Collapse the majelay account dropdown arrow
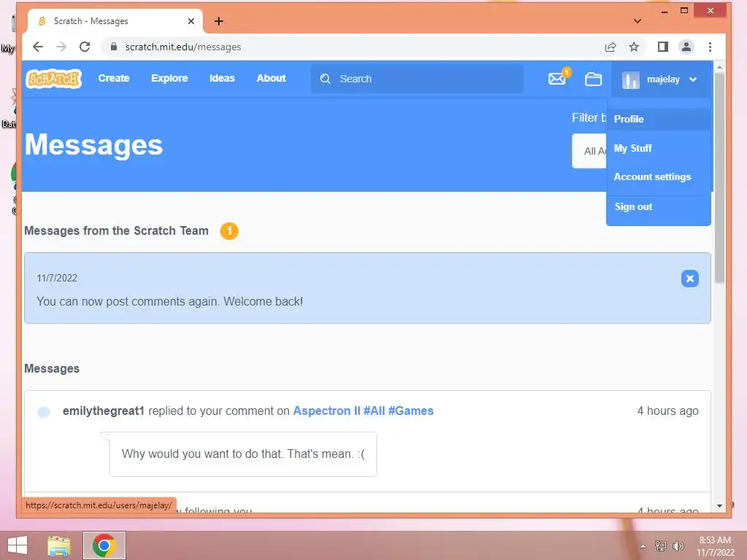 693,79
